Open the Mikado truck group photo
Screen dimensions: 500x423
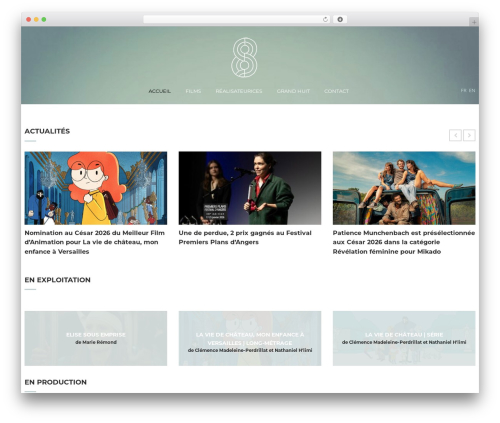click(x=404, y=188)
